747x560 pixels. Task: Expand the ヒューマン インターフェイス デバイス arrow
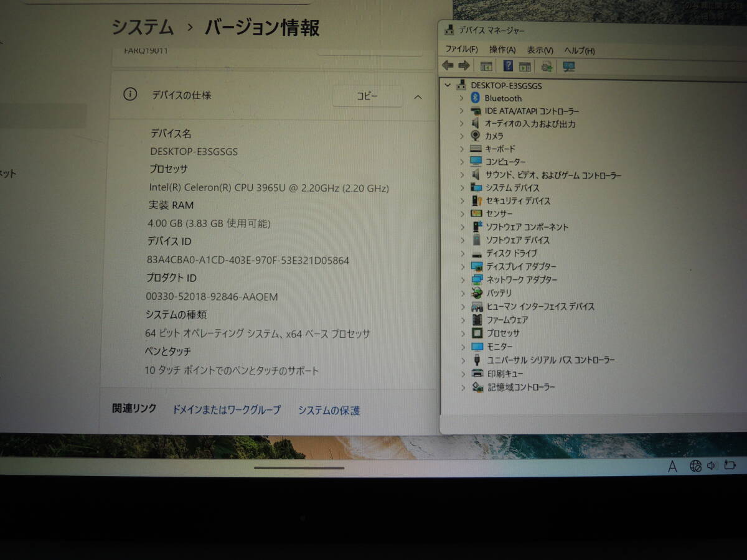[x=463, y=306]
